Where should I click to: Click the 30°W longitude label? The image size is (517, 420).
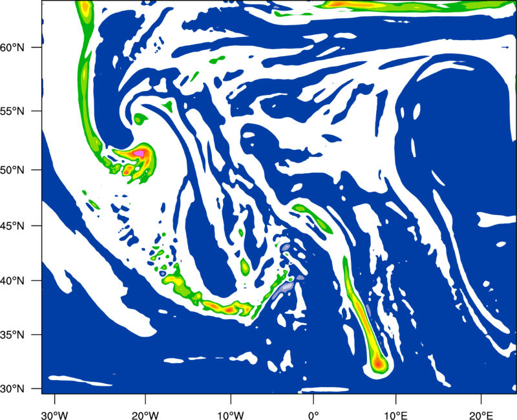click(55, 415)
